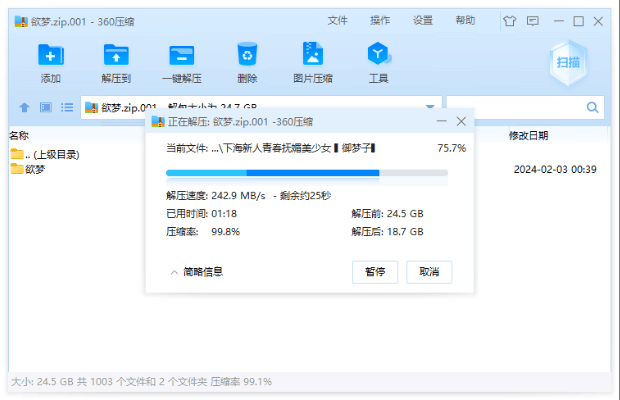This screenshot has height=400, width=620.
Task: Minimize the 360压缩 main window
Action: coord(558,21)
